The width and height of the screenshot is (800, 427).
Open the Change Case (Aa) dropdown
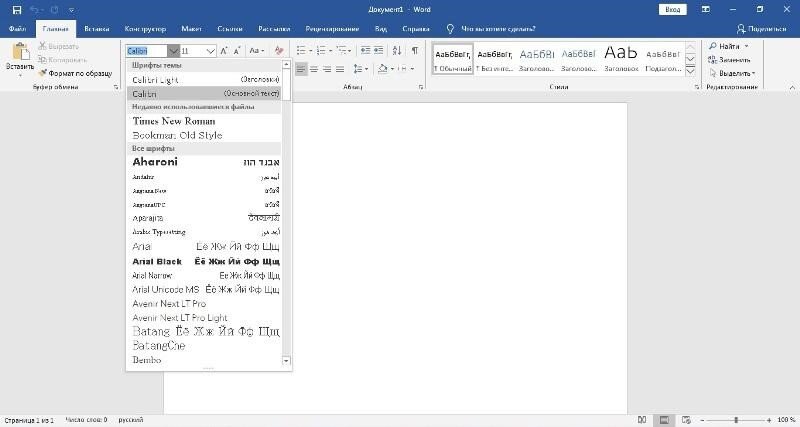[256, 51]
